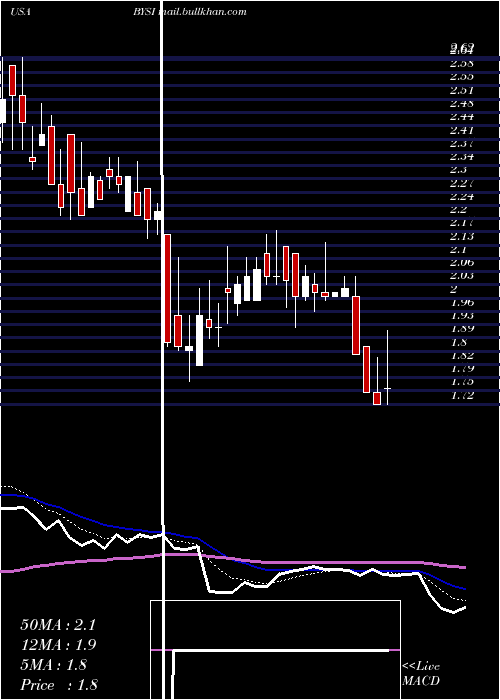
Task: Click the 2.17 price axis label
Action: (x=462, y=223)
